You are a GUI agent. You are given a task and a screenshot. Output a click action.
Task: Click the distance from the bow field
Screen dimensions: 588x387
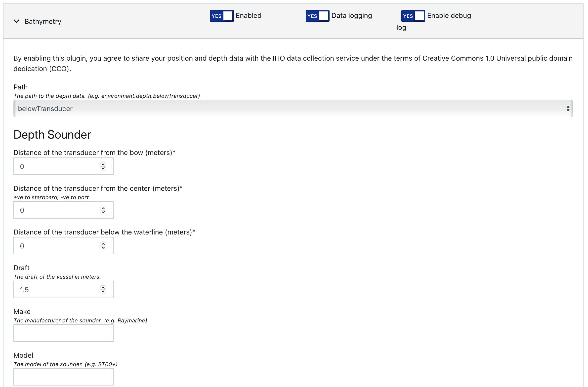tap(63, 166)
